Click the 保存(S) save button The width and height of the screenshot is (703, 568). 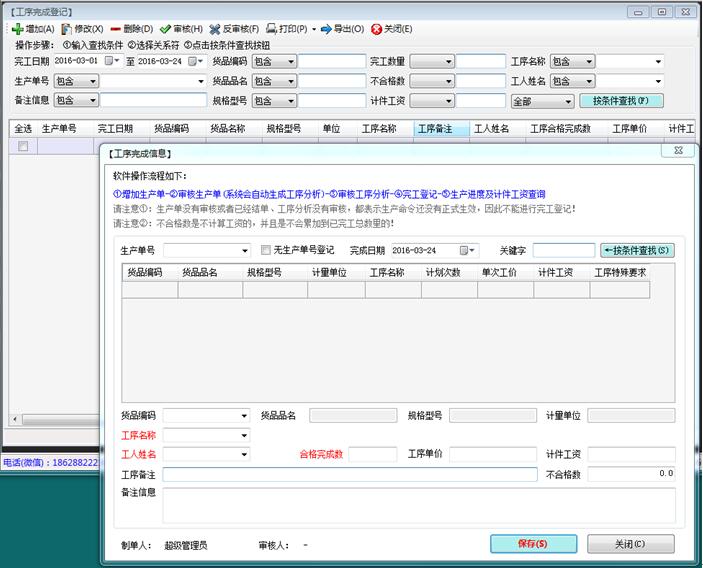533,543
